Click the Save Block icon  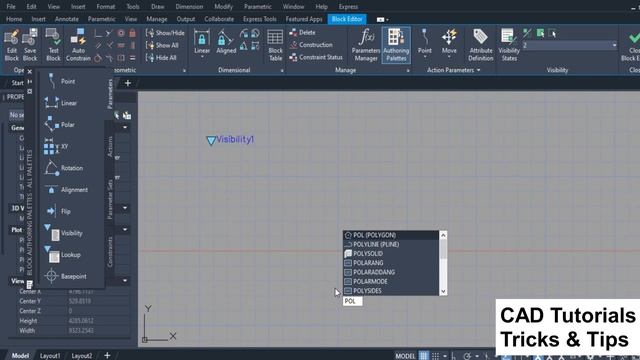coord(30,45)
